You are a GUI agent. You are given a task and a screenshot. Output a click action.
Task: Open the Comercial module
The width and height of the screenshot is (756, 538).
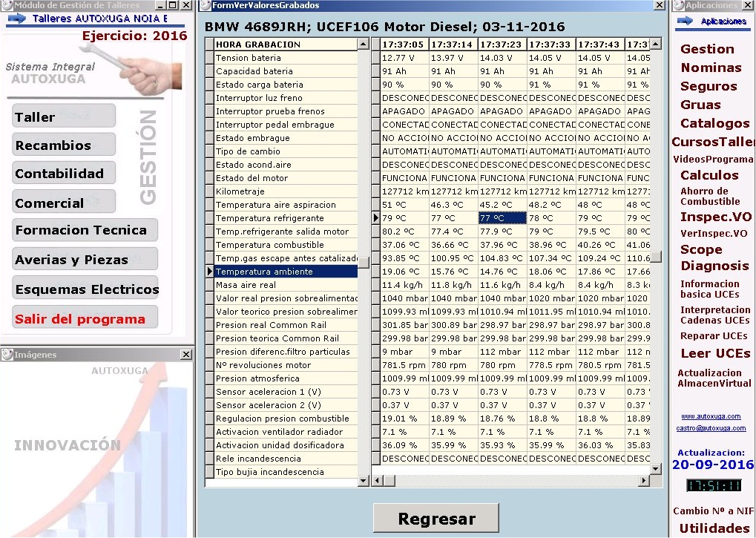coord(64,203)
